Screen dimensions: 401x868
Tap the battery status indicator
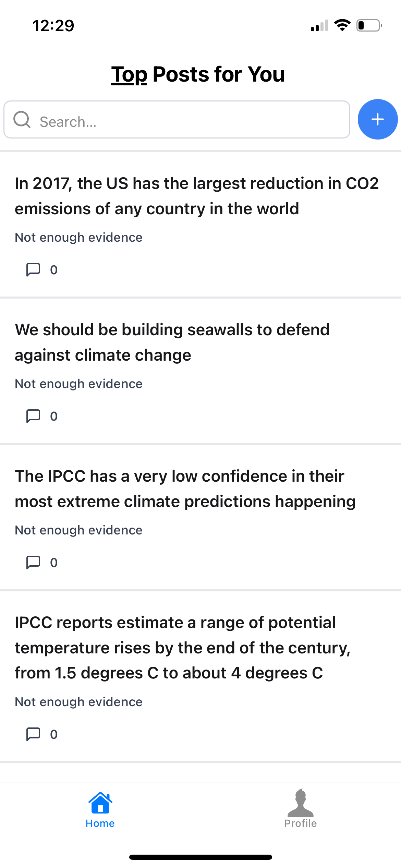pos(369,26)
